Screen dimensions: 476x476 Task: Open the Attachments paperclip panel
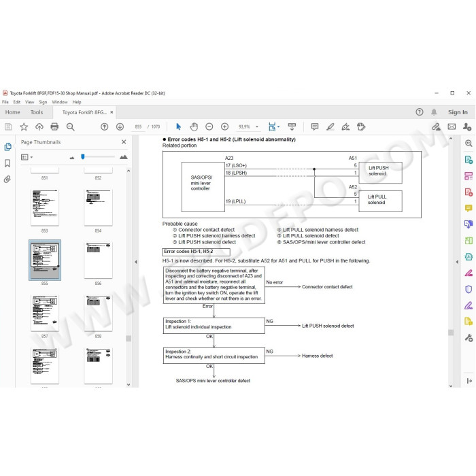tap(7, 180)
